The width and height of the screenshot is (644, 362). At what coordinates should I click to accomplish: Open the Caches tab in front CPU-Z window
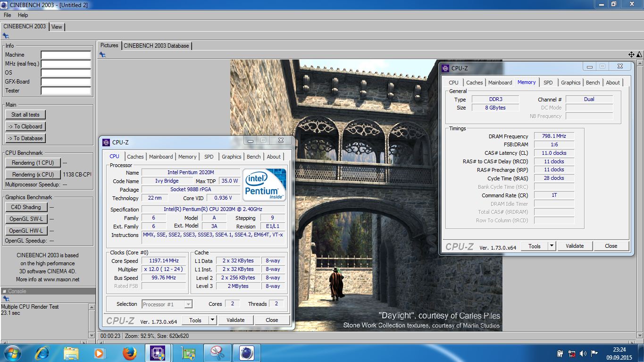[x=135, y=157]
